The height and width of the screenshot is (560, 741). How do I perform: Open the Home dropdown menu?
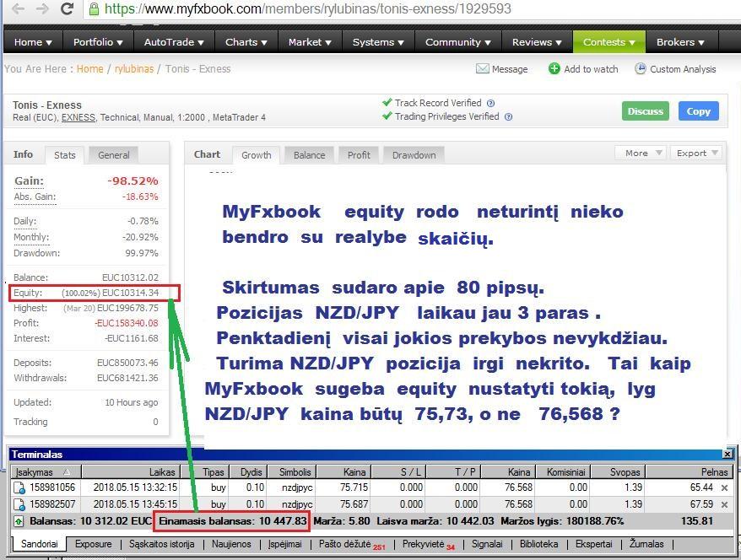(33, 42)
